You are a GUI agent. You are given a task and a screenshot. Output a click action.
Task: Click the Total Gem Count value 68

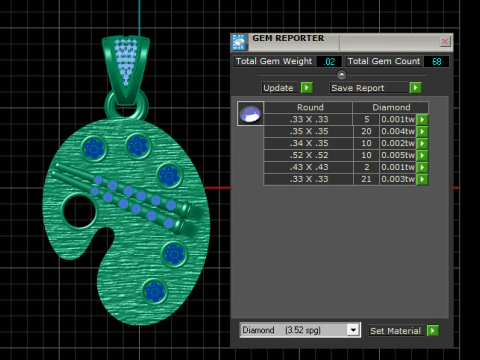click(437, 62)
